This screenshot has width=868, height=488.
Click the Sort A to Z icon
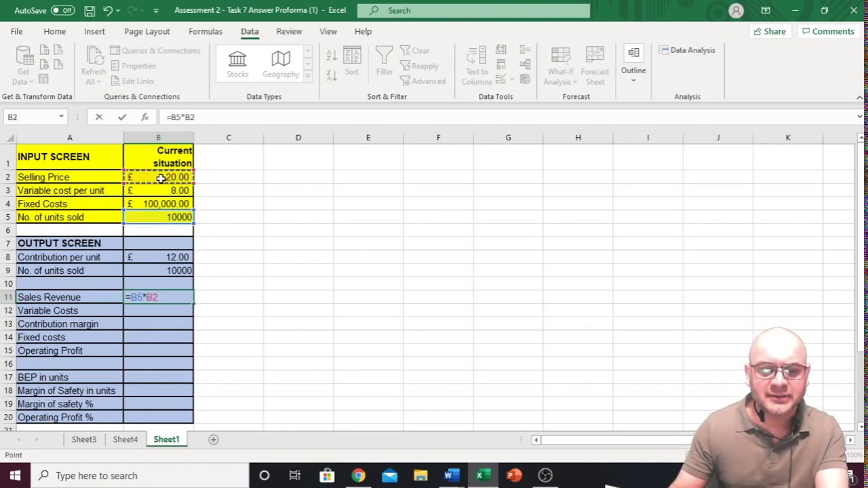coord(332,55)
